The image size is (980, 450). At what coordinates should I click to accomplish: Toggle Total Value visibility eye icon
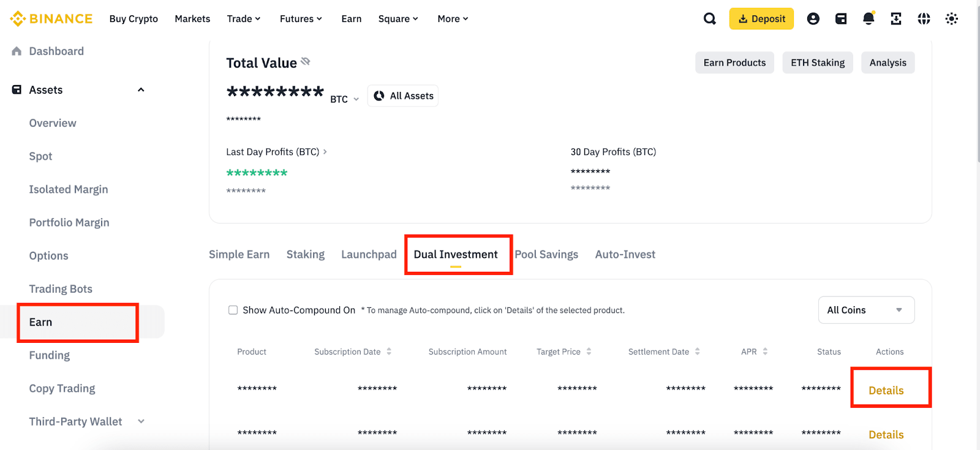(306, 62)
